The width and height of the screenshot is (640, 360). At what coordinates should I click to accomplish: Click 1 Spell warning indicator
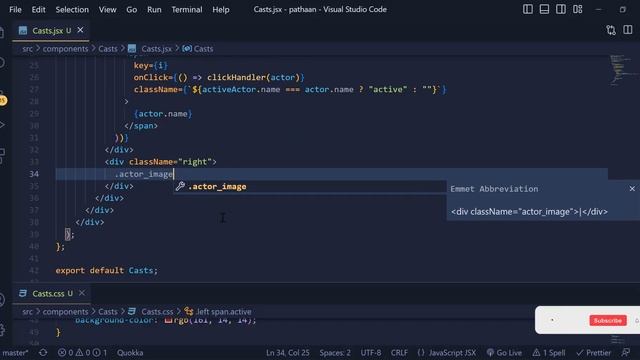pyautogui.click(x=549, y=352)
